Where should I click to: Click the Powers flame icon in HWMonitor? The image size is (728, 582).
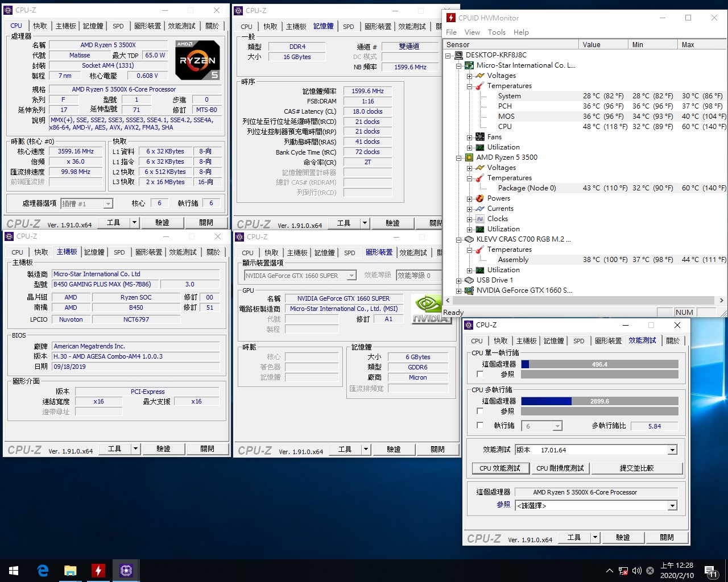(x=480, y=198)
